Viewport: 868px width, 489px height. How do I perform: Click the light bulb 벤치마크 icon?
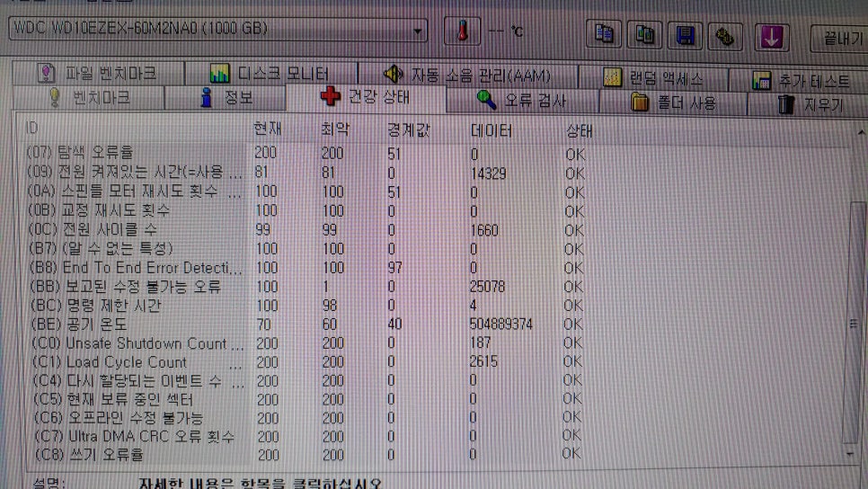point(54,97)
